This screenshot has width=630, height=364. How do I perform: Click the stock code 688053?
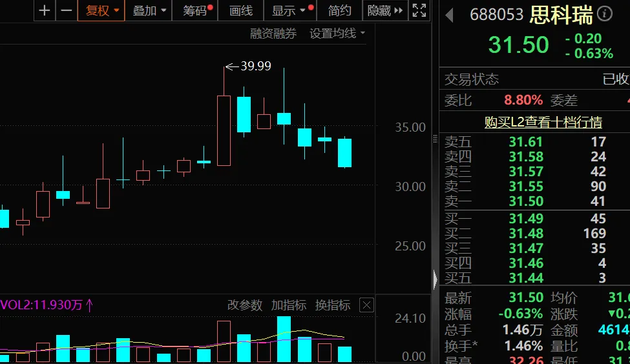click(497, 15)
